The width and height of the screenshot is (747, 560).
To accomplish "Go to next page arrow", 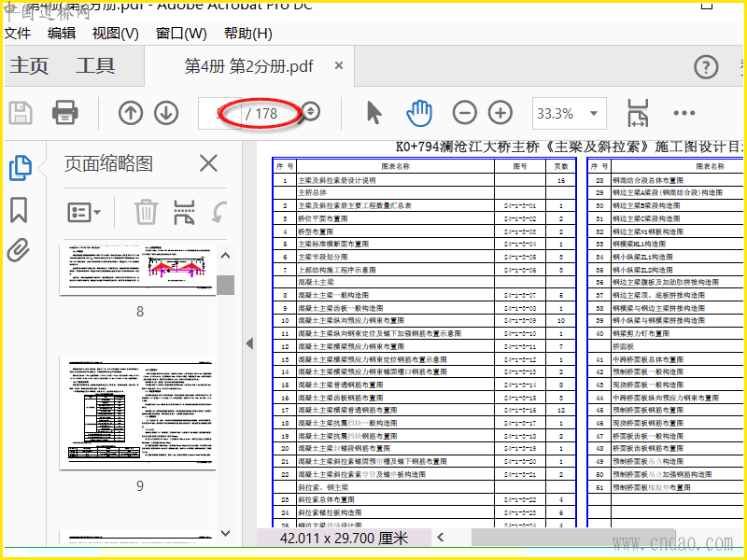I will [166, 113].
